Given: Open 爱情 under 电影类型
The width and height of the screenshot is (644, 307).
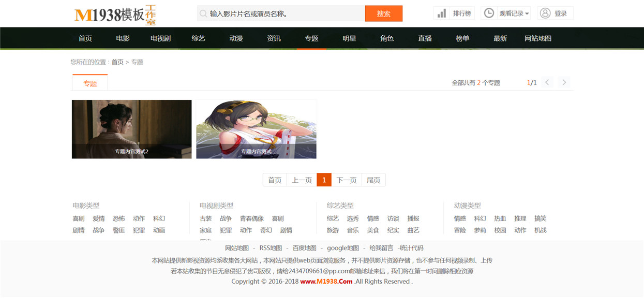Looking at the screenshot, I should point(99,218).
